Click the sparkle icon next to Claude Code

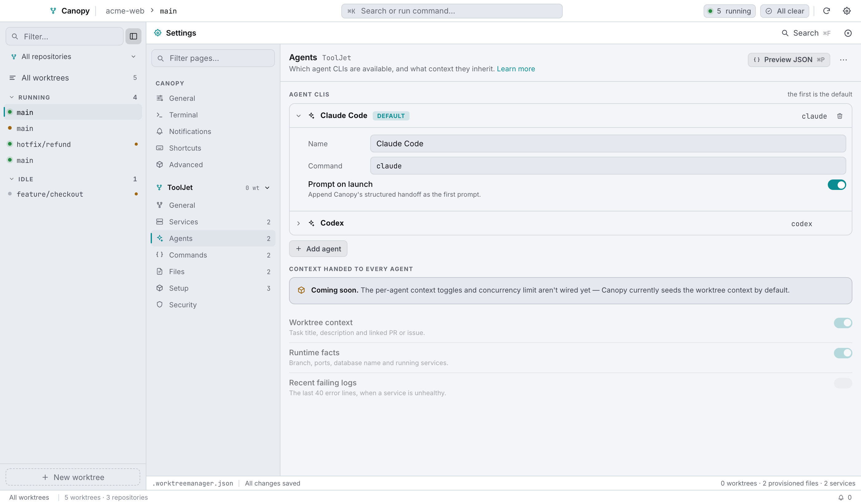point(311,116)
